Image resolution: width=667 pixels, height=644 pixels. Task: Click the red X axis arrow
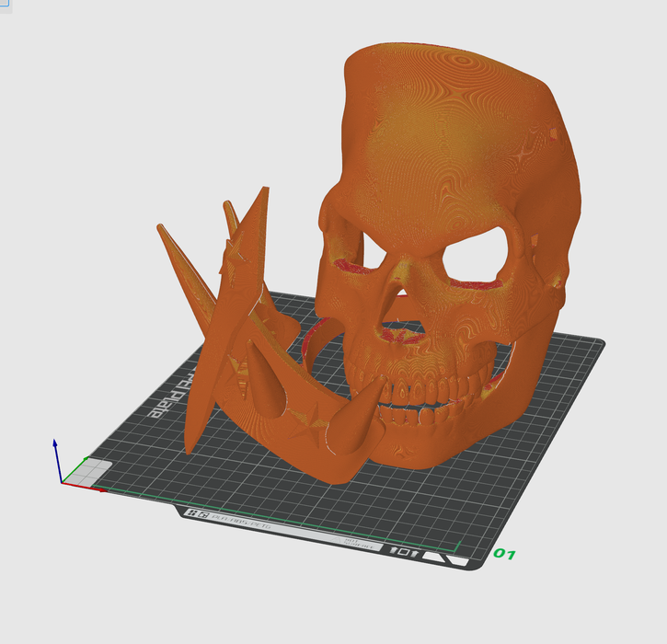tap(99, 489)
